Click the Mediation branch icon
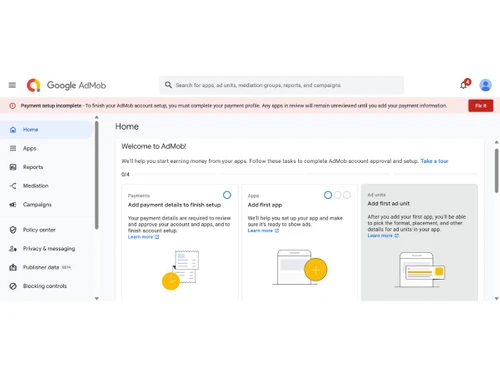This screenshot has width=500, height=375. pyautogui.click(x=13, y=186)
